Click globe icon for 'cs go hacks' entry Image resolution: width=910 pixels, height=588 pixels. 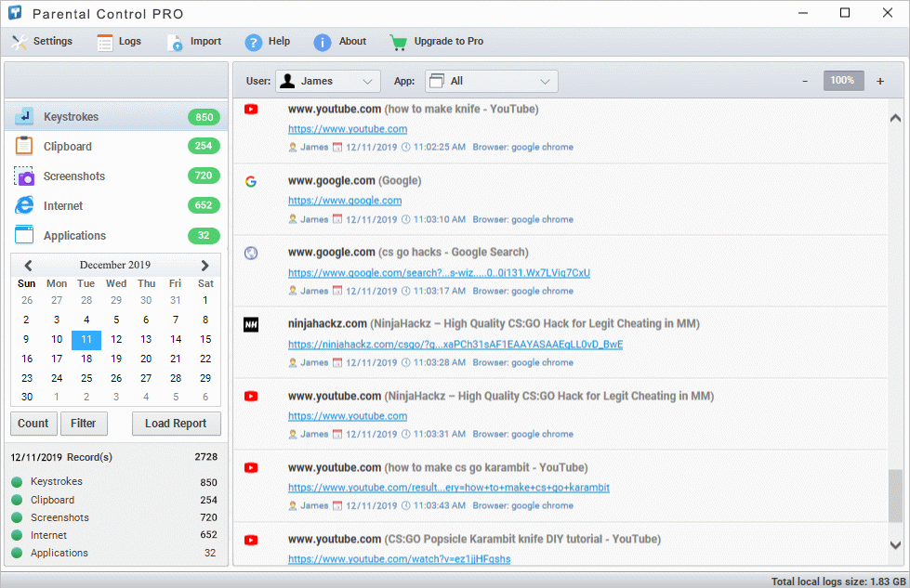click(251, 253)
